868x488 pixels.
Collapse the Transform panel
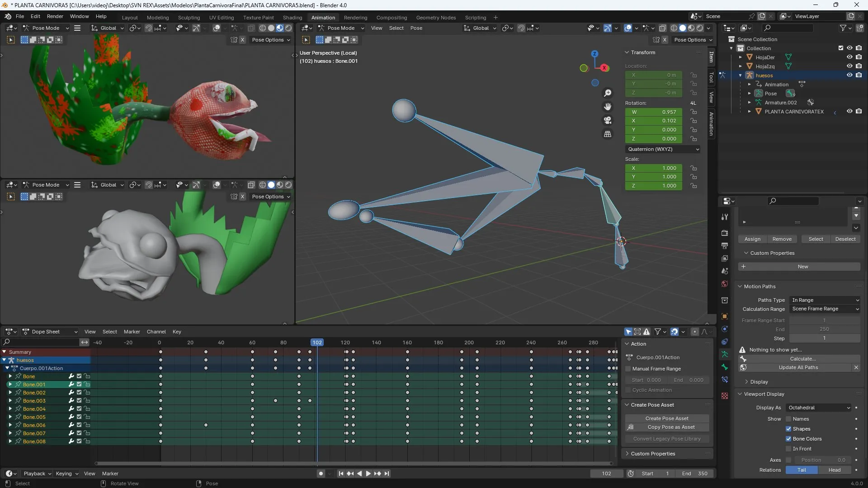627,52
